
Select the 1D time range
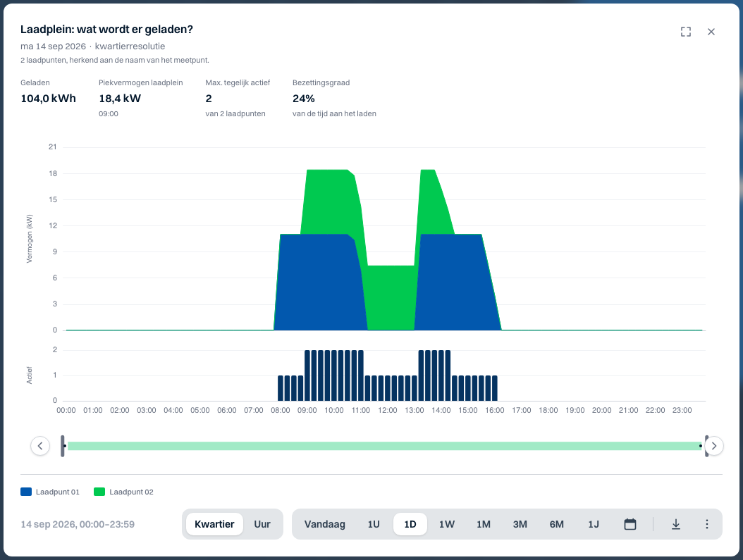point(410,524)
